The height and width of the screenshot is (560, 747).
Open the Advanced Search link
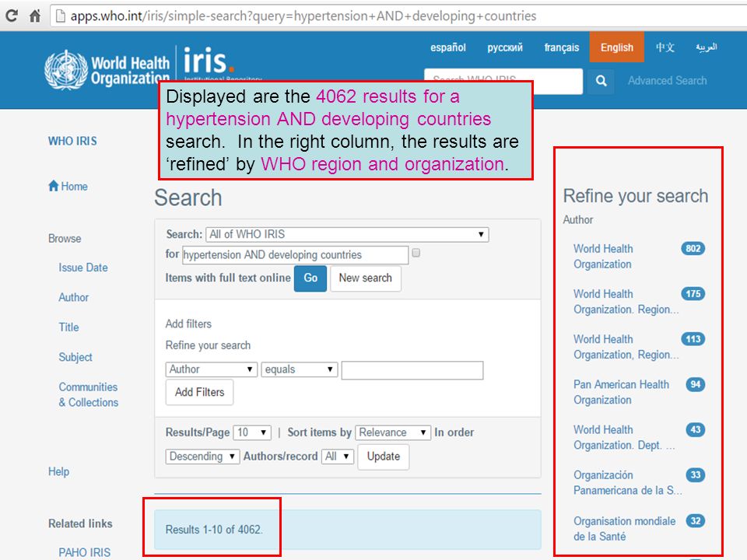pos(667,81)
